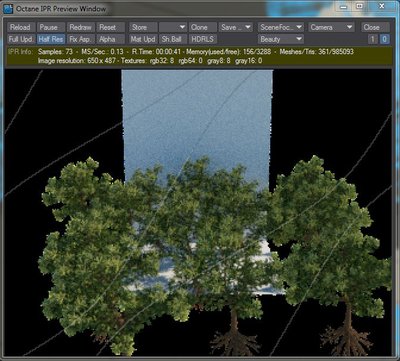This screenshot has height=361, width=400.
Task: Clone the preview window
Action: (203, 27)
